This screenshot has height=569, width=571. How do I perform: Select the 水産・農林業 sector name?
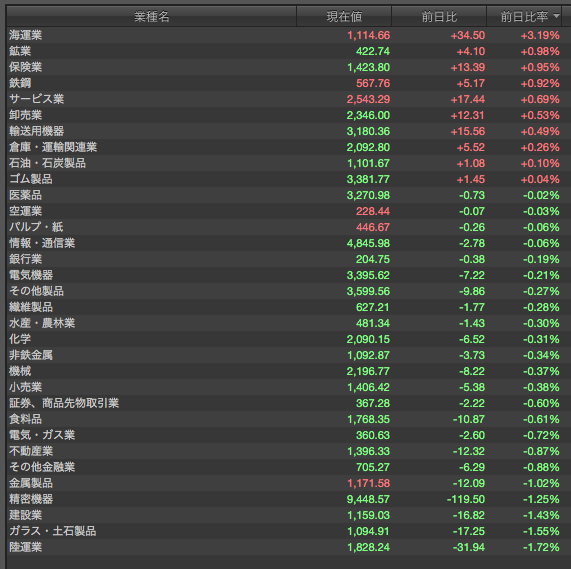pos(42,323)
